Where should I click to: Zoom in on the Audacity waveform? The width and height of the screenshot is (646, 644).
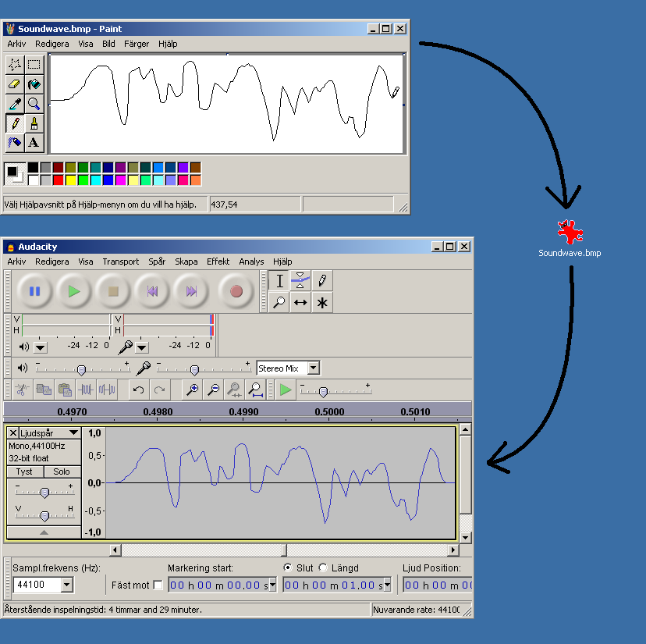point(192,390)
